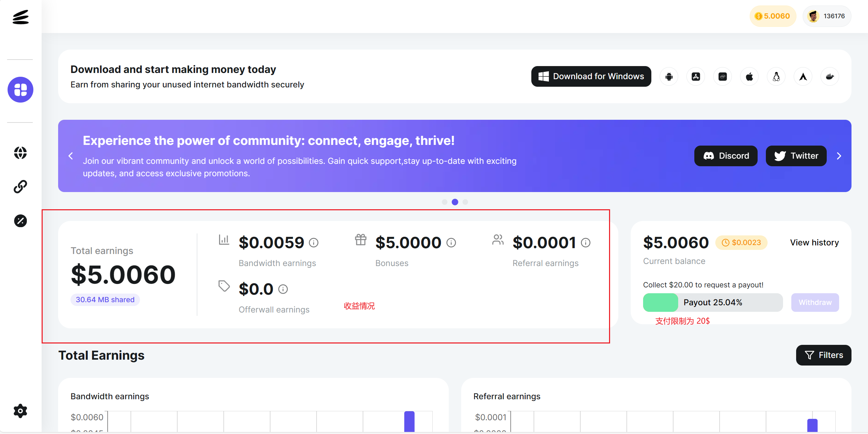Click the percent badge icon in sidebar

pyautogui.click(x=21, y=221)
